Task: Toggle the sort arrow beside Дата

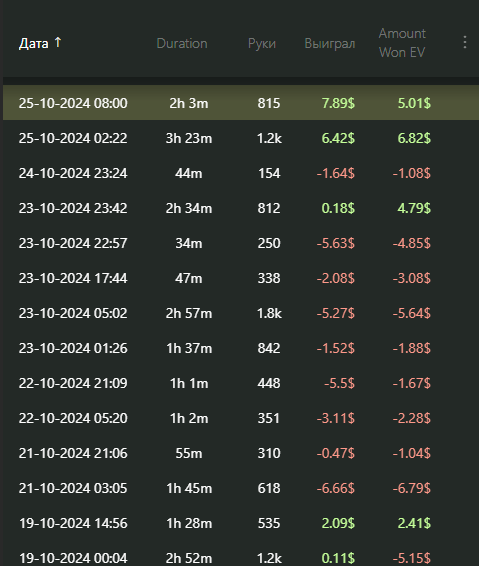Action: coord(58,43)
